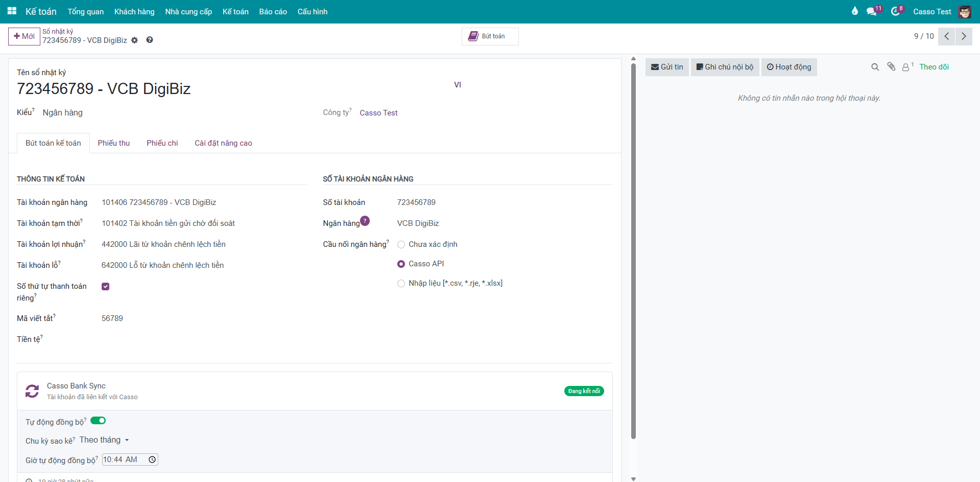This screenshot has height=482, width=980.
Task: Show followers list icon
Action: tap(907, 66)
